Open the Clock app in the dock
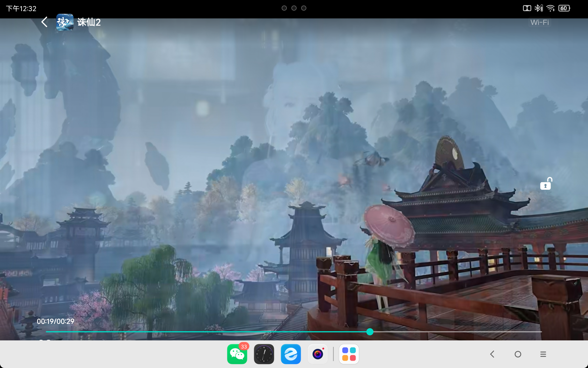This screenshot has height=368, width=588. tap(264, 354)
